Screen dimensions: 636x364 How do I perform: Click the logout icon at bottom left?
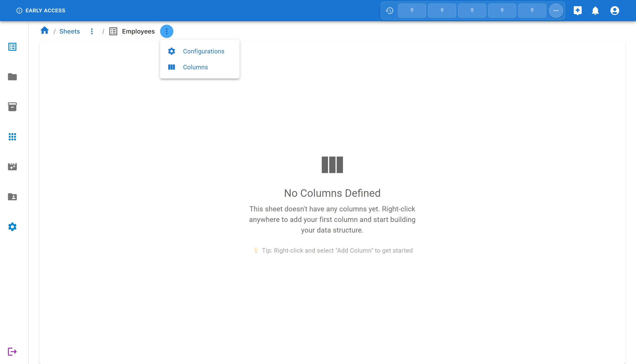pos(12,351)
